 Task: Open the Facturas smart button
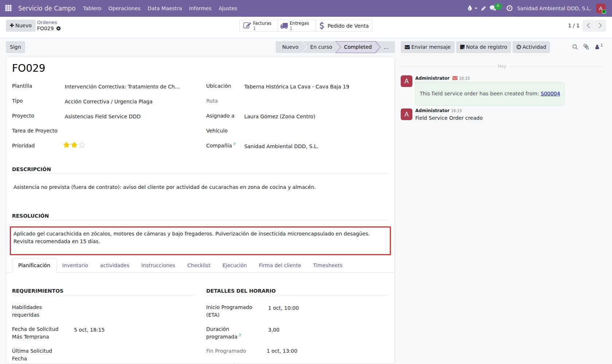click(x=258, y=25)
